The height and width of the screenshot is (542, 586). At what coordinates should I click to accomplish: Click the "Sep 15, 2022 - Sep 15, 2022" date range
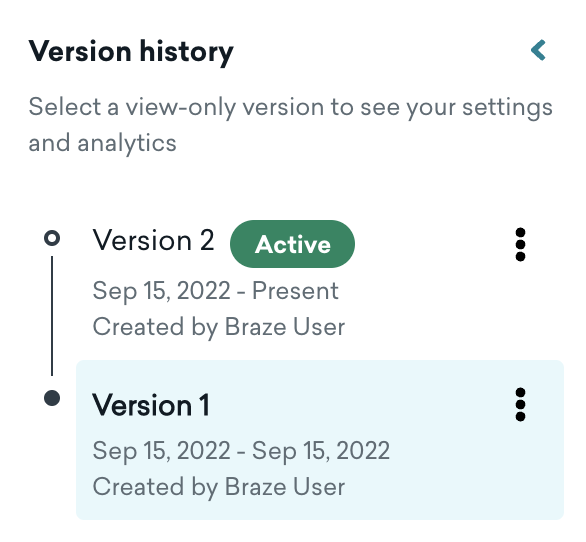click(x=241, y=451)
